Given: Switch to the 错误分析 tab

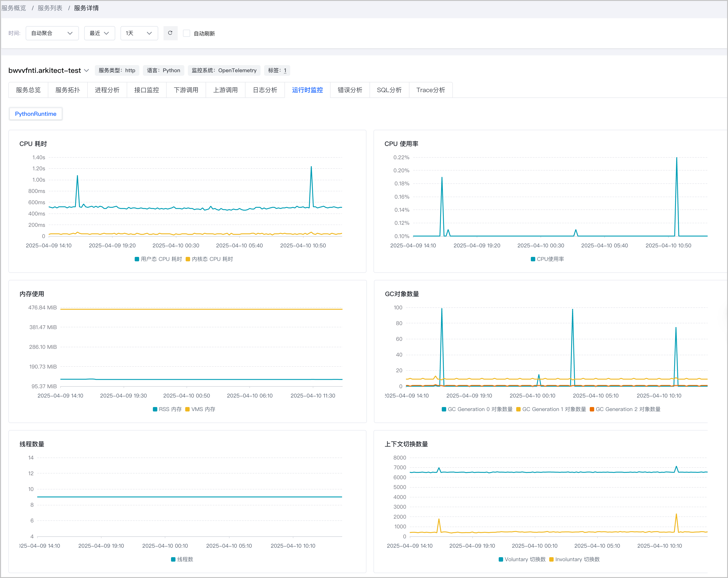Looking at the screenshot, I should pyautogui.click(x=350, y=90).
